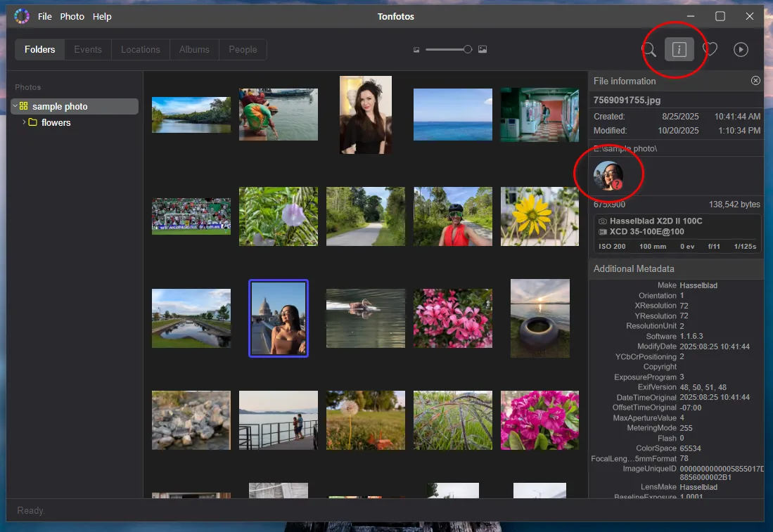773x532 pixels.
Task: Click the favorites heart icon
Action: click(x=710, y=49)
